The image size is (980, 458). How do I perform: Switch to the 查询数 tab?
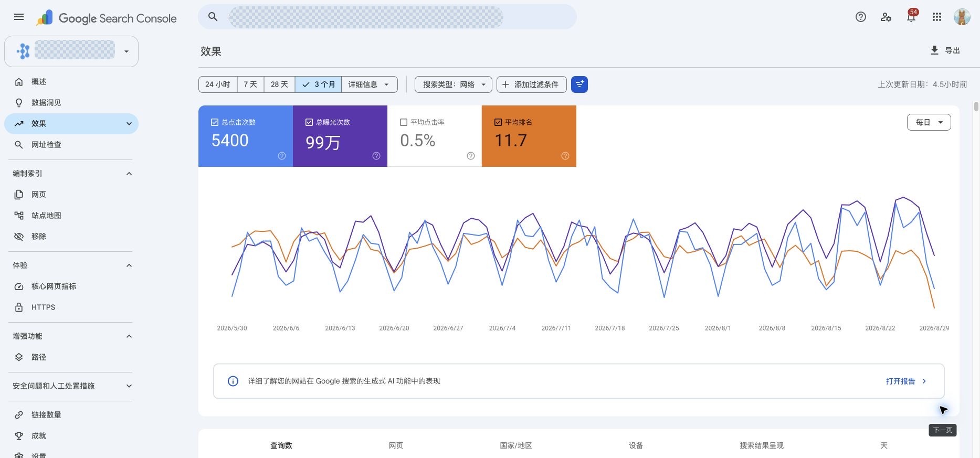tap(281, 445)
